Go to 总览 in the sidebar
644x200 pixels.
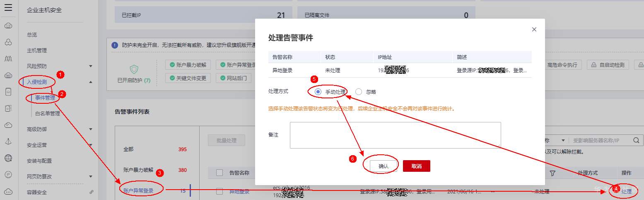coord(32,34)
